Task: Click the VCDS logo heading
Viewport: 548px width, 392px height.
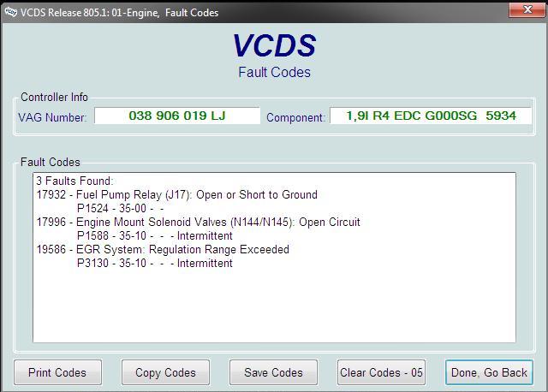Action: click(x=274, y=45)
